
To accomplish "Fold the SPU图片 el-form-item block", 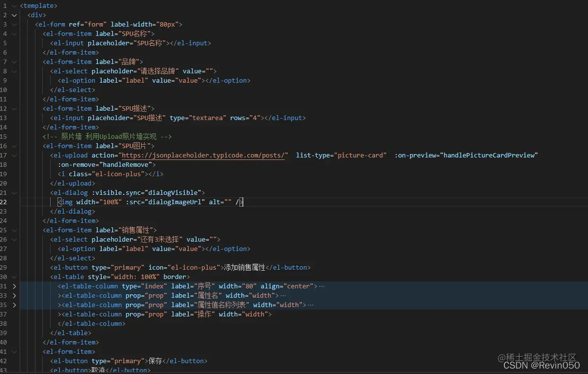I will coord(14,146).
